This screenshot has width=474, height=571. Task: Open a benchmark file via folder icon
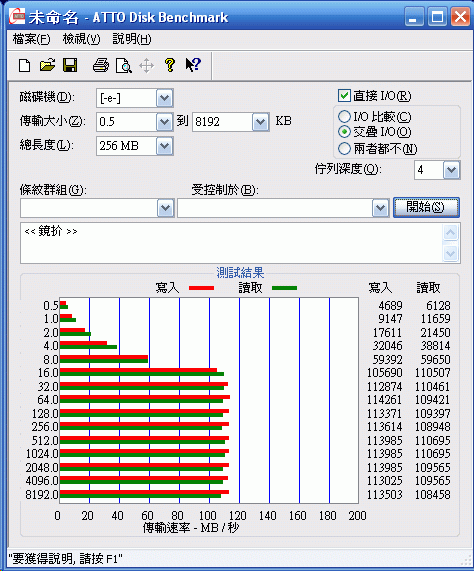[x=47, y=66]
